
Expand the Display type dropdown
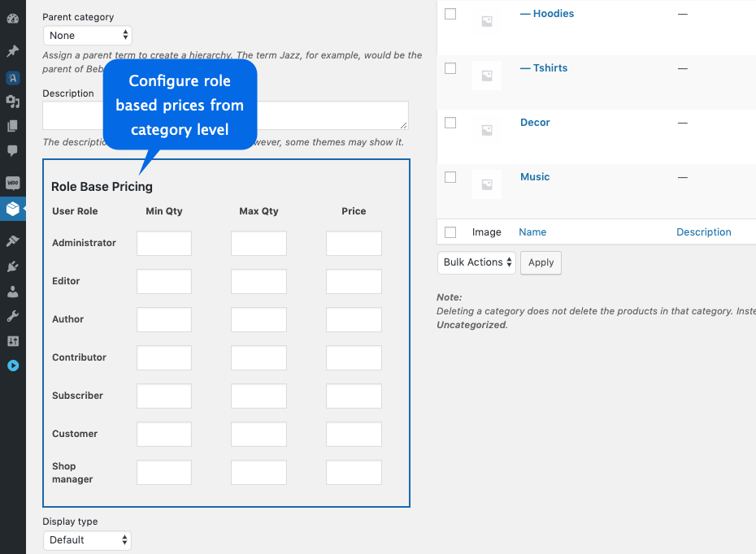click(87, 540)
